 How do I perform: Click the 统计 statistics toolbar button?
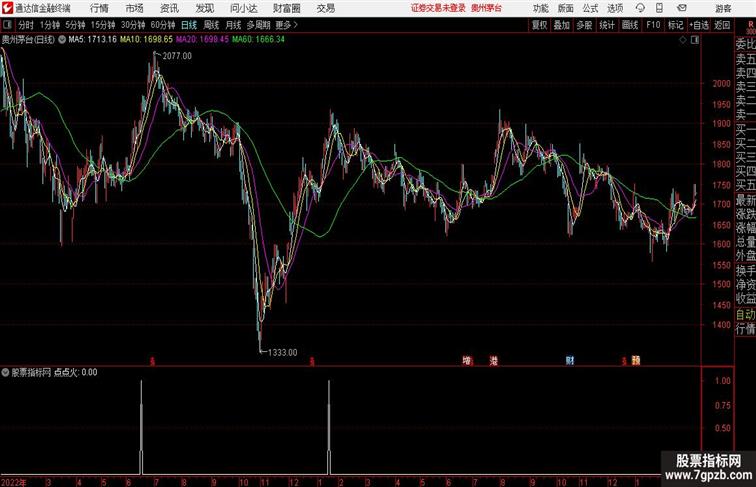coord(607,25)
